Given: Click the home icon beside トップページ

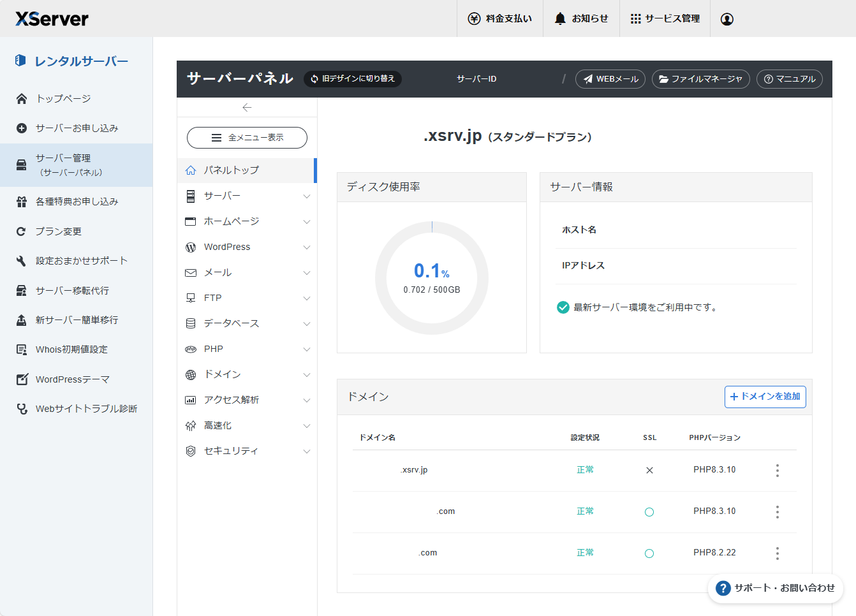Looking at the screenshot, I should 21,98.
